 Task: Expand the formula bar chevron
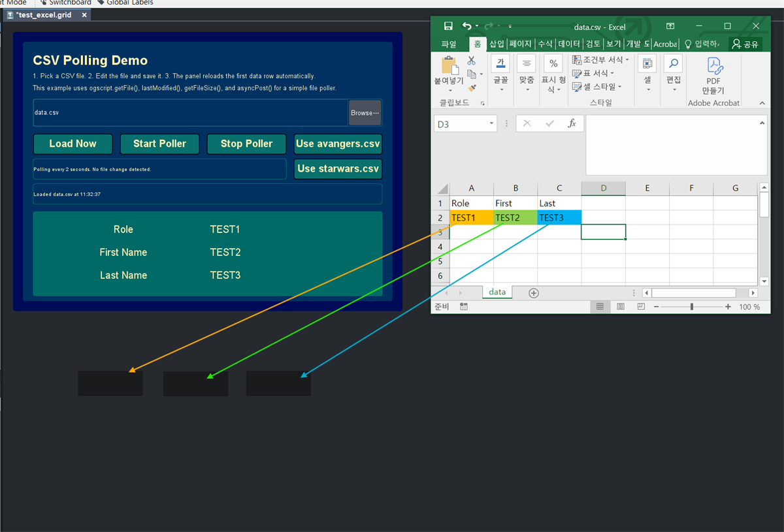click(x=762, y=123)
